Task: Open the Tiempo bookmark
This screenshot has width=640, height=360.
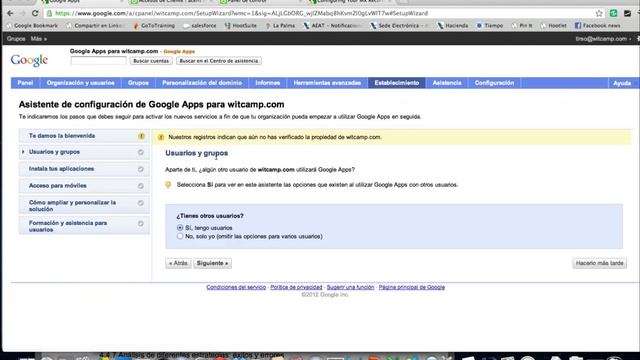Action: tap(490, 26)
